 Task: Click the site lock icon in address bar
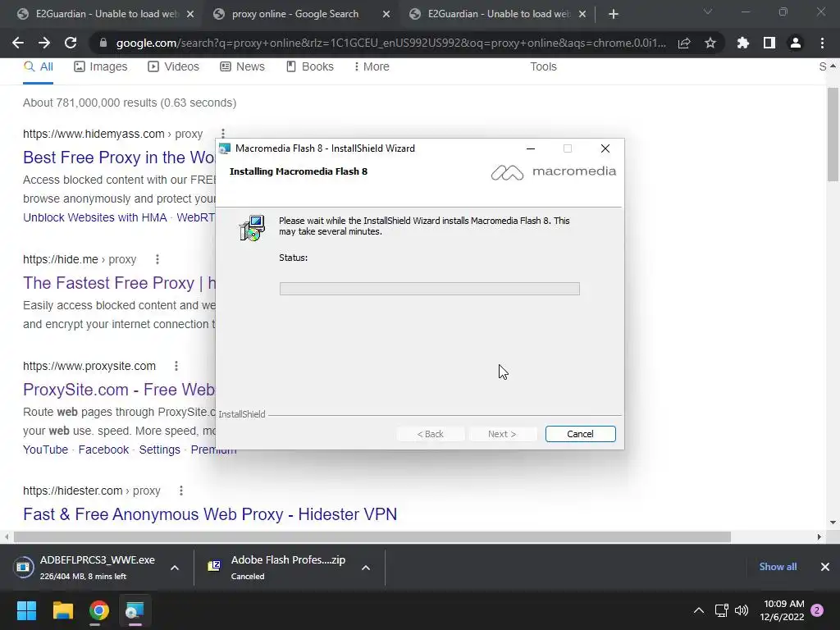tap(103, 43)
